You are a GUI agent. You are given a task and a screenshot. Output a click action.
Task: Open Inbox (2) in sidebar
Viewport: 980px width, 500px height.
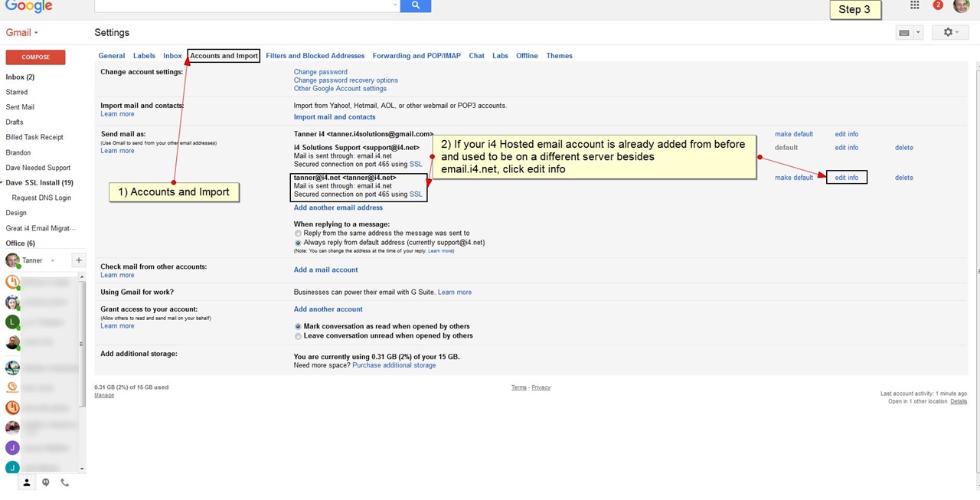tap(20, 77)
